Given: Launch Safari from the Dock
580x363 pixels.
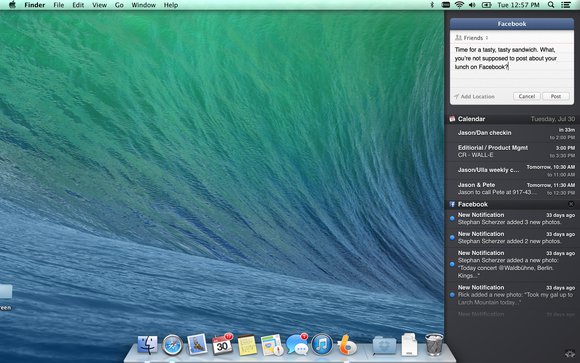Looking at the screenshot, I should [x=172, y=345].
